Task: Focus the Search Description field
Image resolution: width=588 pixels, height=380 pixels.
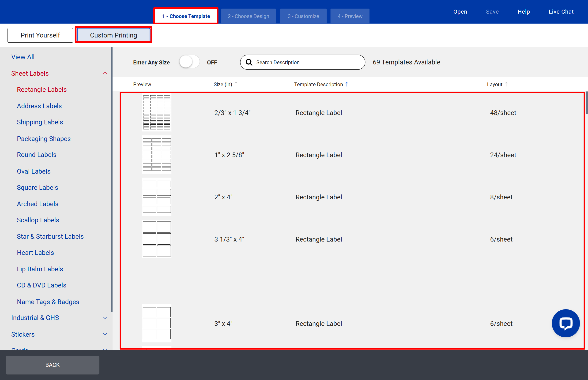Action: tap(302, 62)
